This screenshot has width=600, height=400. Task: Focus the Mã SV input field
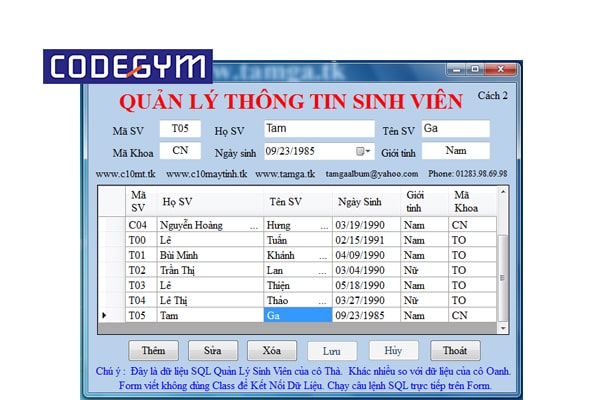click(180, 128)
